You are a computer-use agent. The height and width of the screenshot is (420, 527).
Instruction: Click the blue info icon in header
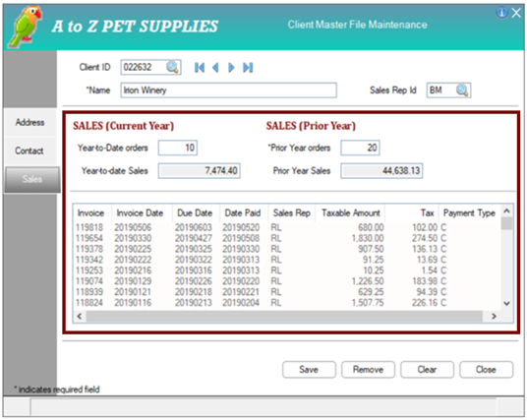click(x=501, y=13)
